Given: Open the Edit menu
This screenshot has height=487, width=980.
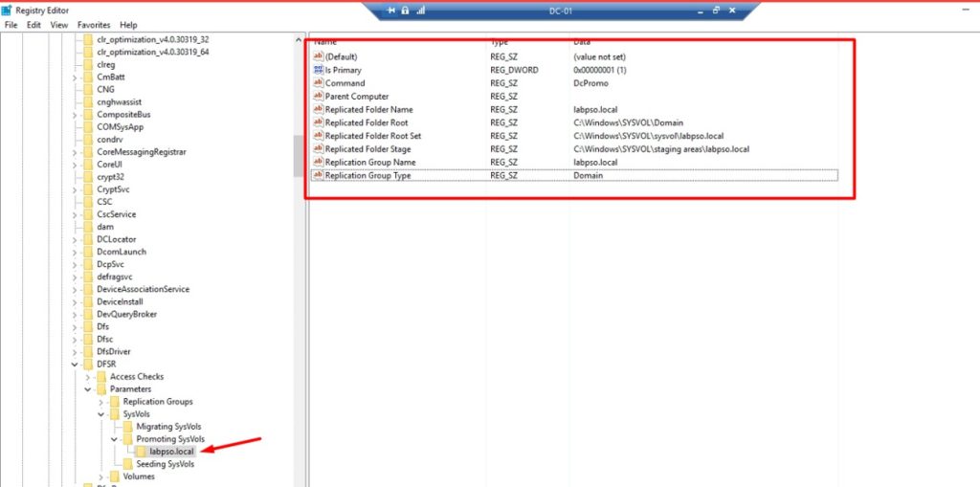Looking at the screenshot, I should click(x=33, y=25).
